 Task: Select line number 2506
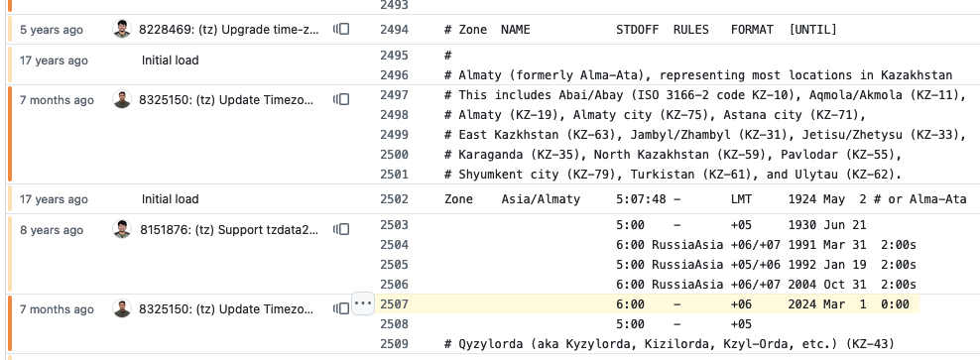394,285
